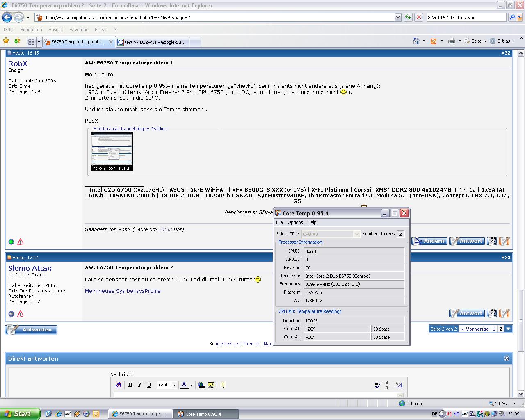The image size is (525, 420).
Task: Collapse the Direkt antworten panel
Action: click(507, 358)
